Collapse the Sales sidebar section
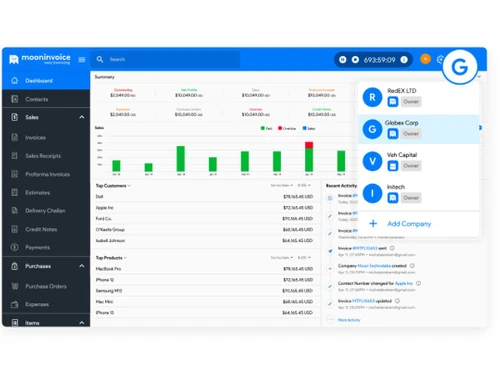Screen dimensions: 500x375 pyautogui.click(x=82, y=117)
